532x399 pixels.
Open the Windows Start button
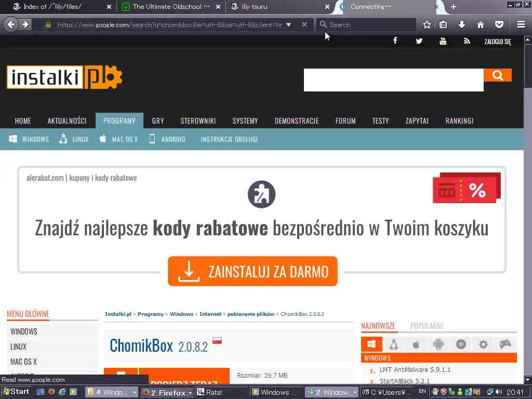[x=16, y=392]
